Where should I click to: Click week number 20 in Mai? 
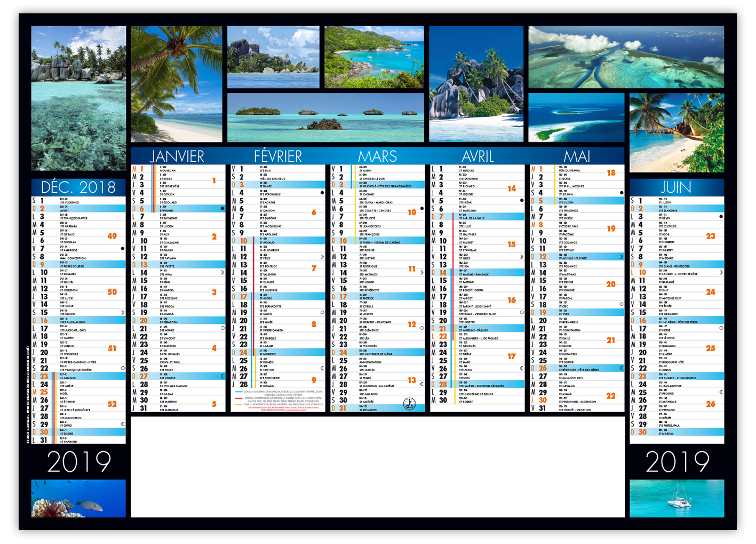tap(611, 285)
